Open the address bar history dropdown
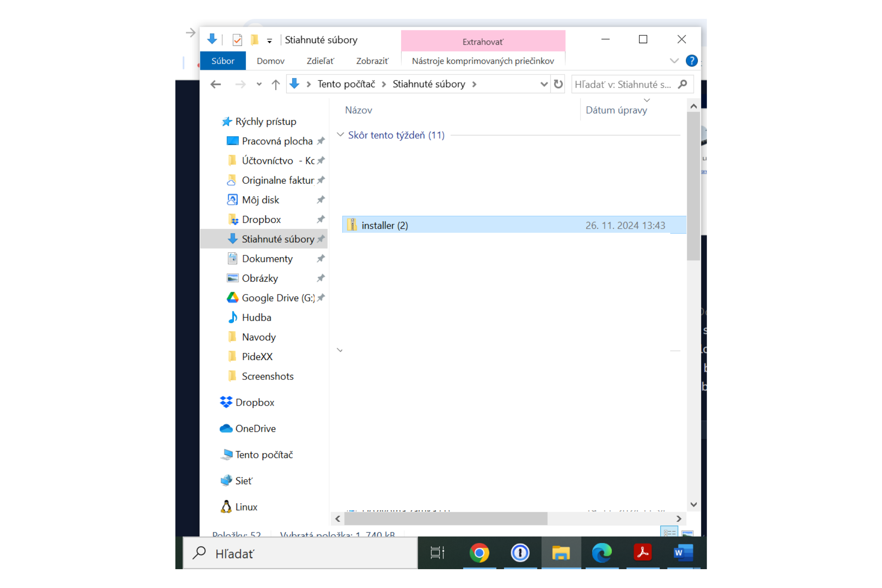 coord(544,84)
